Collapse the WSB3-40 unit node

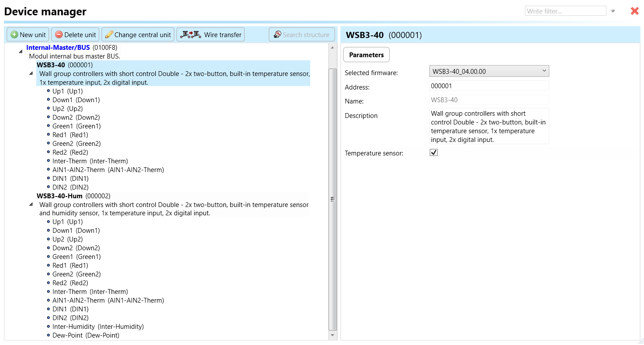click(31, 73)
